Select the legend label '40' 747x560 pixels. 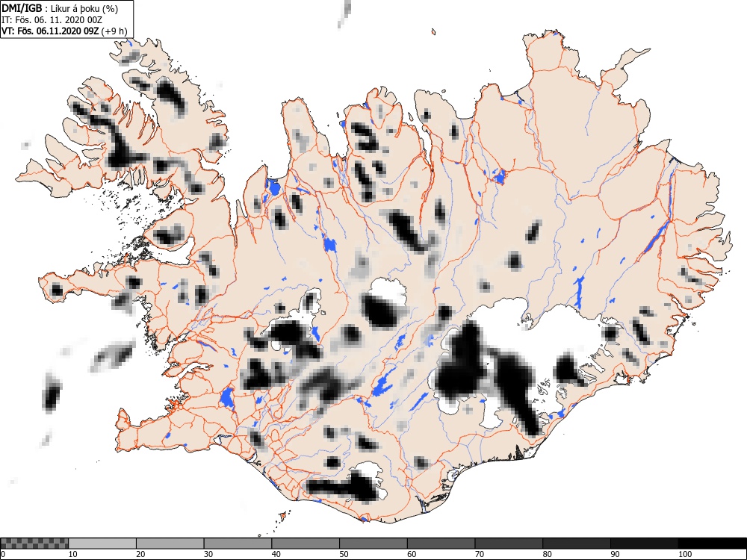[x=276, y=554]
